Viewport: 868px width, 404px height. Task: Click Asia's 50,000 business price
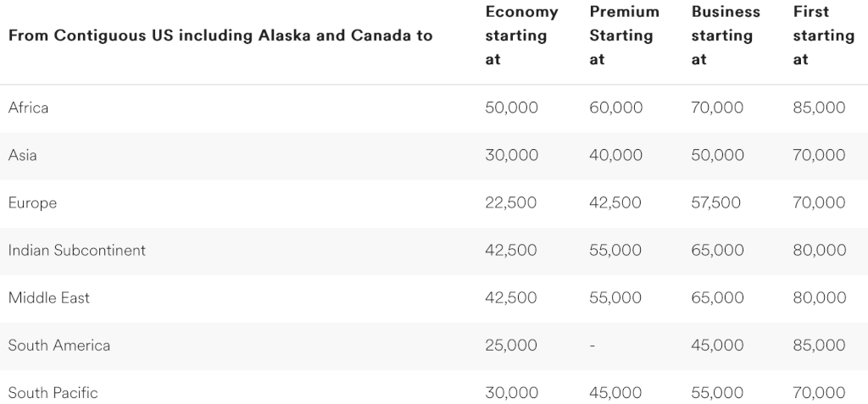718,155
